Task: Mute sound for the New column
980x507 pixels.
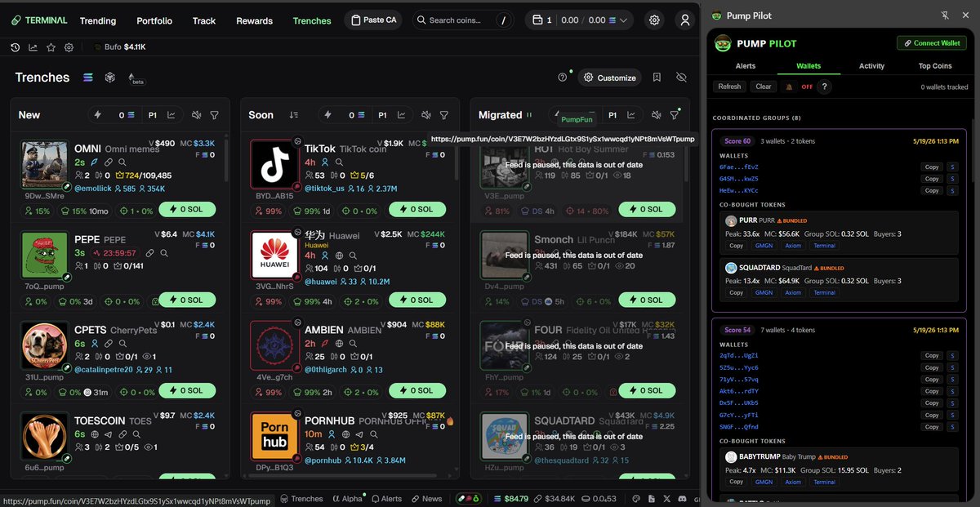Action: pos(196,115)
